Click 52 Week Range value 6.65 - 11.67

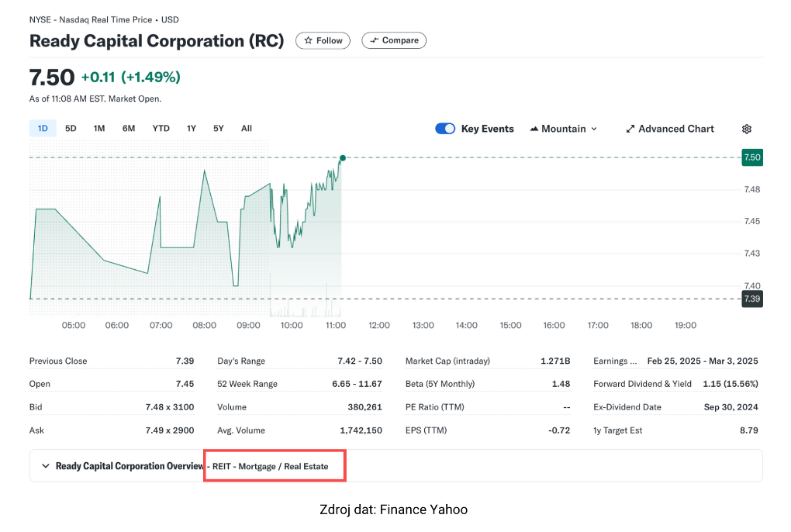coord(357,384)
